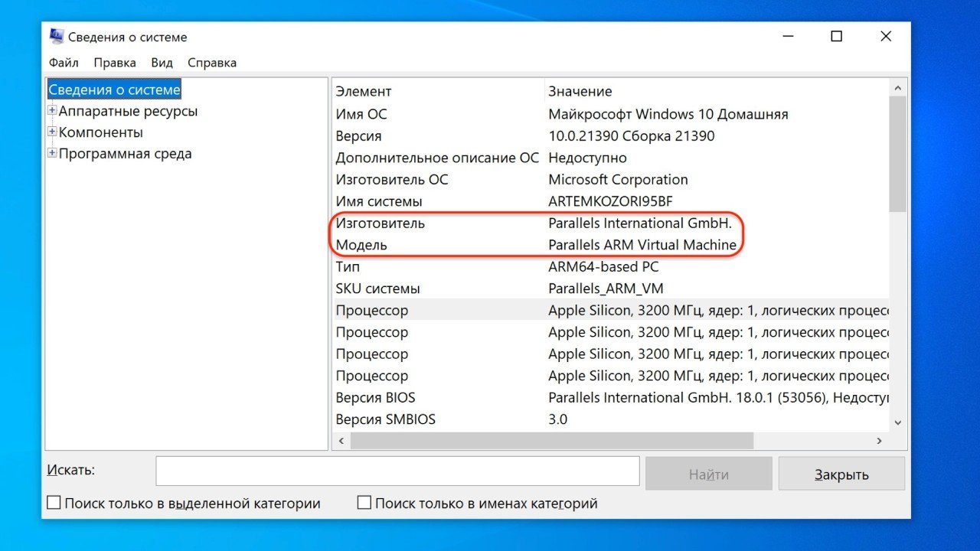
Task: Tick Поиск только в выделенной категории checkbox
Action: coord(54,503)
